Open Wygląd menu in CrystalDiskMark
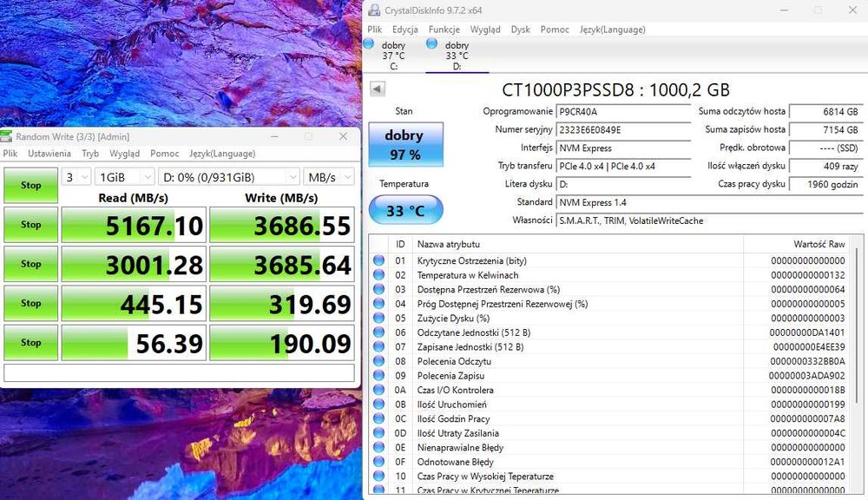Screen dimensions: 868x500 tap(124, 154)
